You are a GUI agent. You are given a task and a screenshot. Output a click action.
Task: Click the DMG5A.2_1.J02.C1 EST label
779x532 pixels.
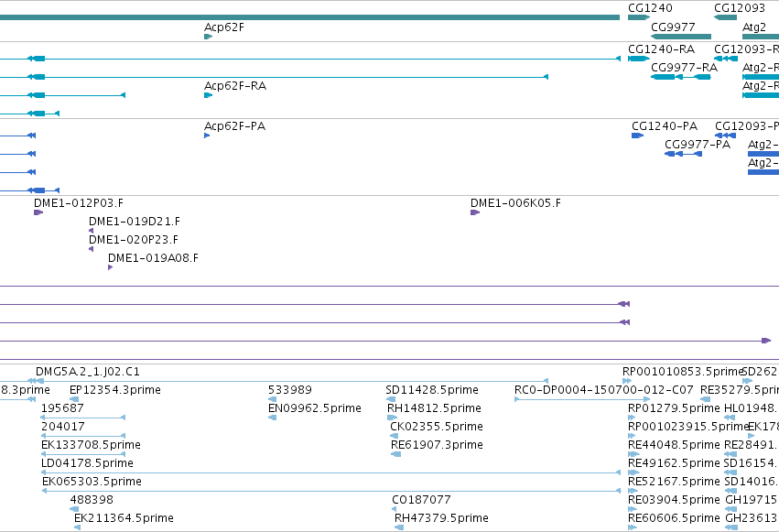tap(88, 372)
